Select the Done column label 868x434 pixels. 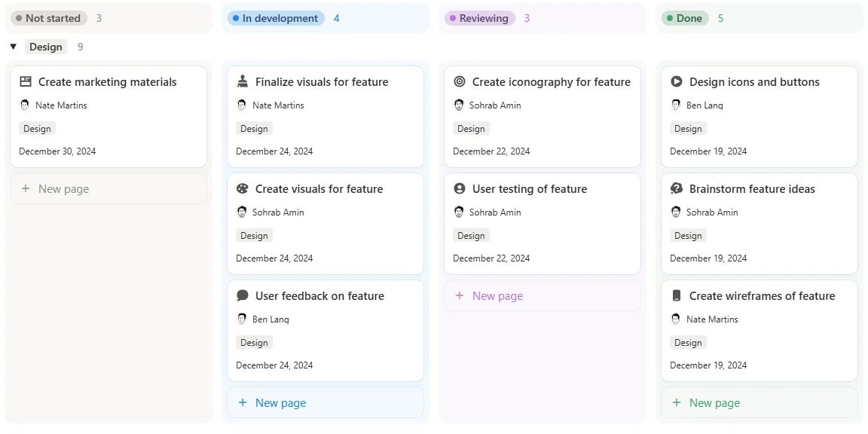pyautogui.click(x=684, y=17)
